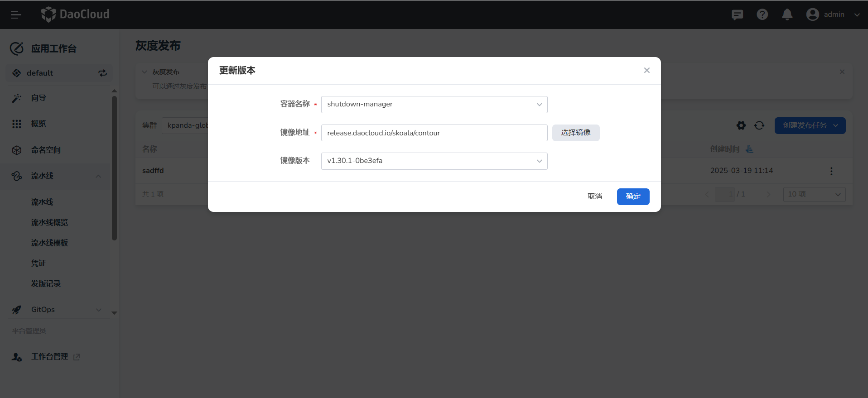Open the 容器名称 shutdown-manager dropdown

coord(434,105)
